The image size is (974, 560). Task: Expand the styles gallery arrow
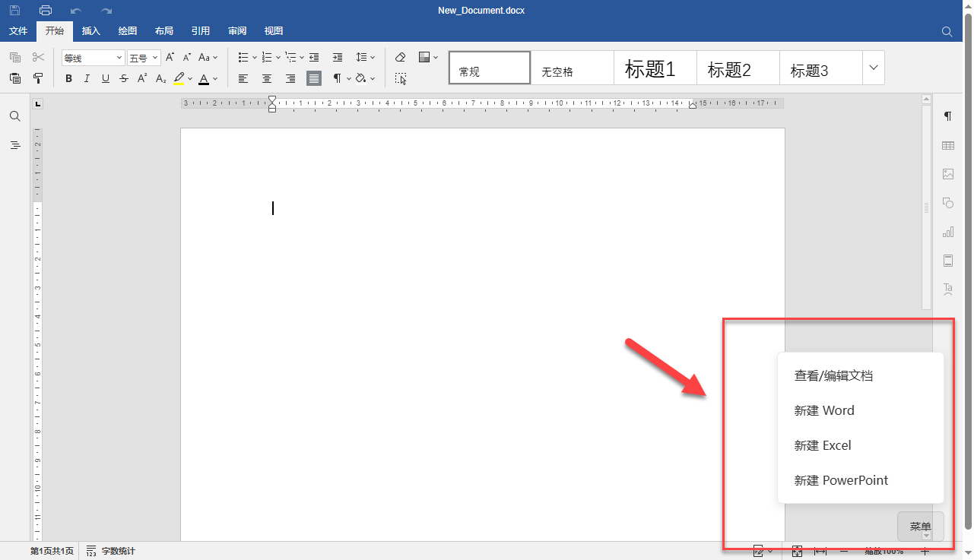point(874,68)
